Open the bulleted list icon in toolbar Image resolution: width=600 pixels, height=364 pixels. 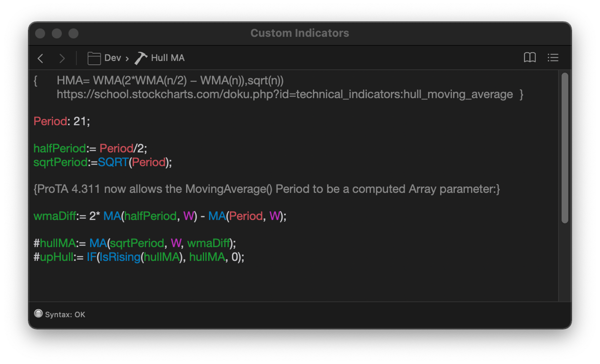pos(553,58)
